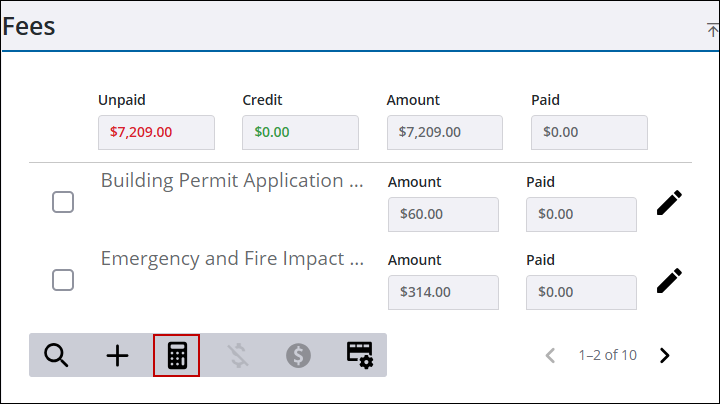Add a new fee with plus icon

[x=118, y=355]
